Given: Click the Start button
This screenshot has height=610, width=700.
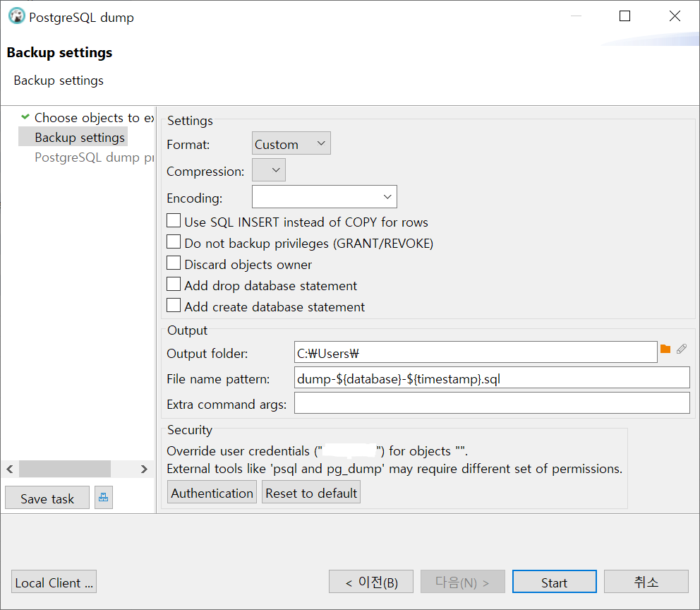Looking at the screenshot, I should click(x=555, y=582).
